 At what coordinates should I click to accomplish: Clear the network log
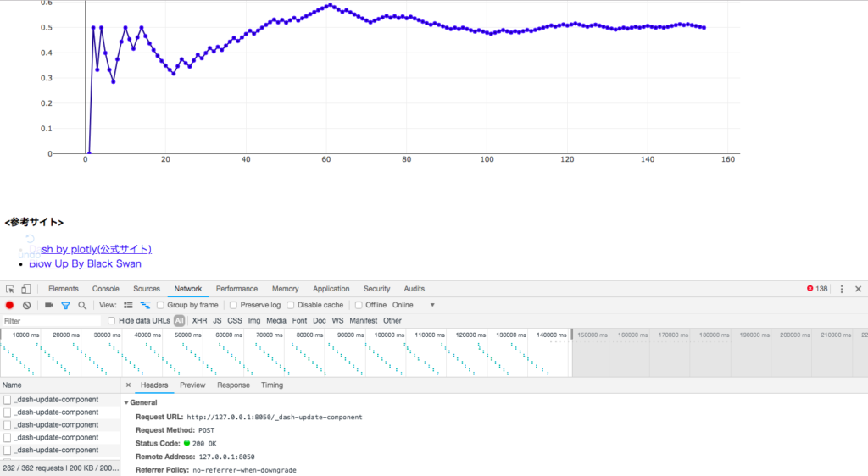point(27,305)
